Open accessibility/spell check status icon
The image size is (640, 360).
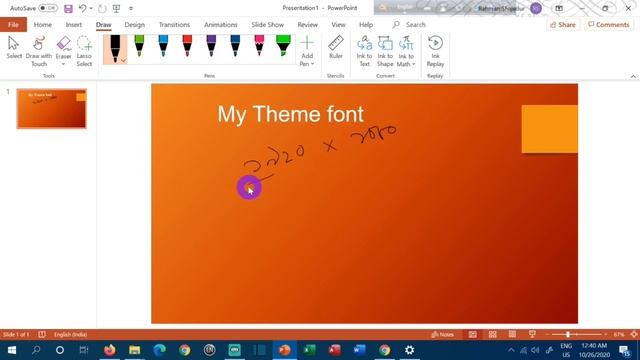(42, 335)
